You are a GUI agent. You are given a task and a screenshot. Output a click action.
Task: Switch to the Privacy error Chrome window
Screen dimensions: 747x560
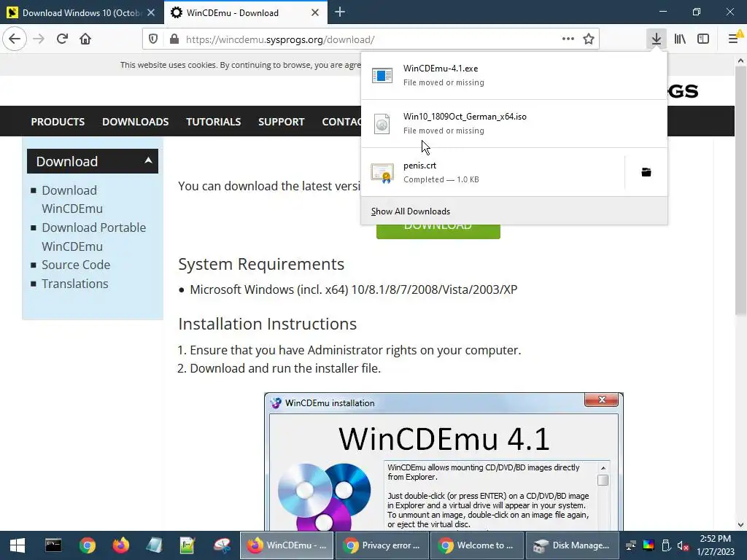point(382,545)
